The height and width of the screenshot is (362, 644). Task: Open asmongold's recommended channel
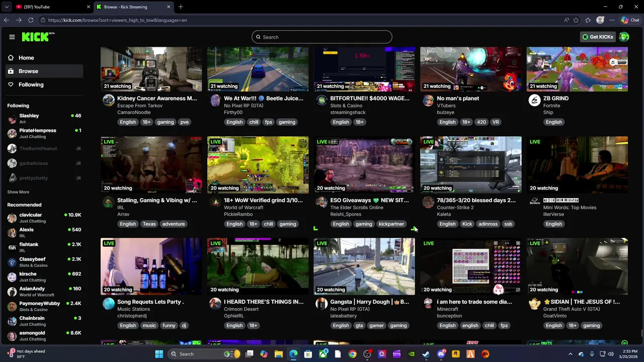[x=44, y=336]
